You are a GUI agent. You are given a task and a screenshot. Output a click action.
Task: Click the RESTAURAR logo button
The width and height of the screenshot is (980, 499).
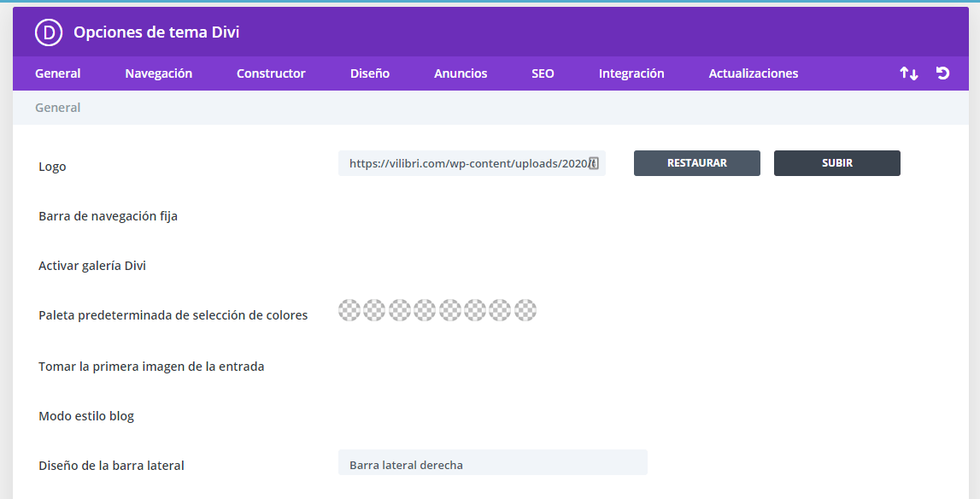point(697,163)
